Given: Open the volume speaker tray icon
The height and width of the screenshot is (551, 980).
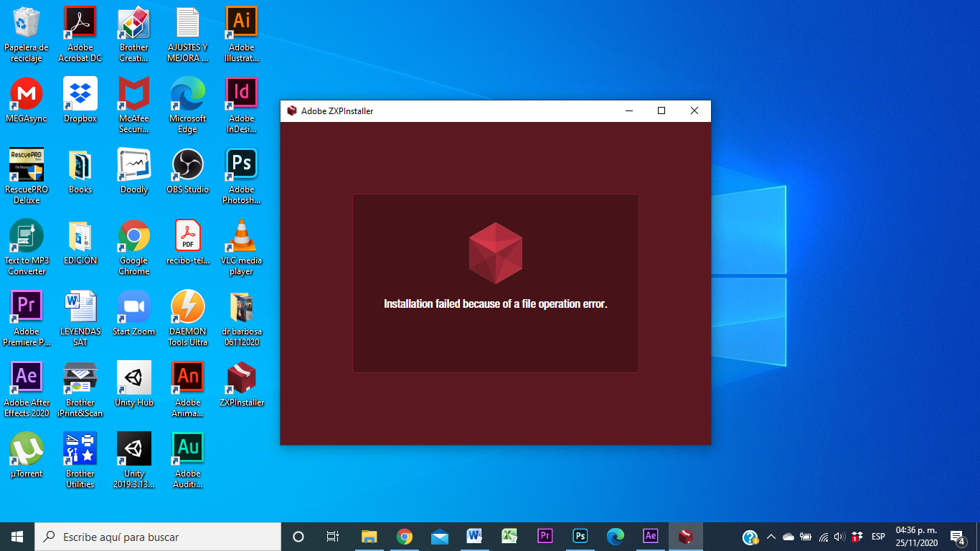Looking at the screenshot, I should coord(839,537).
